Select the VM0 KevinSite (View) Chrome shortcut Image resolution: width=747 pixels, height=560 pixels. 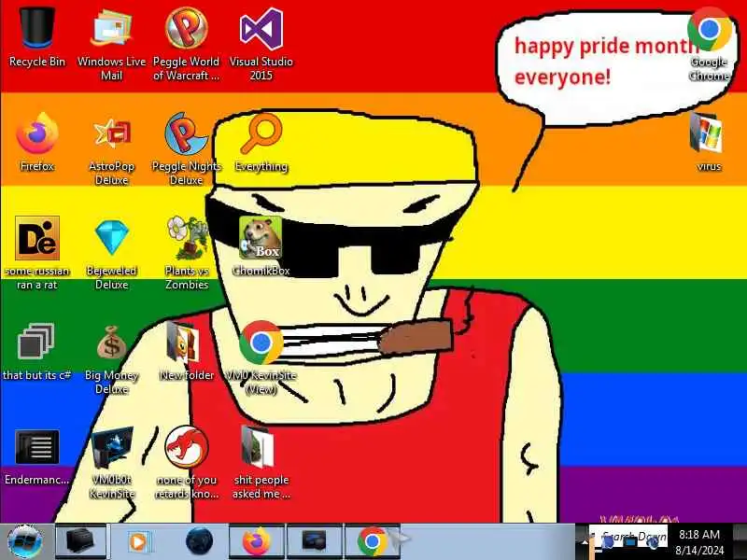coord(261,358)
